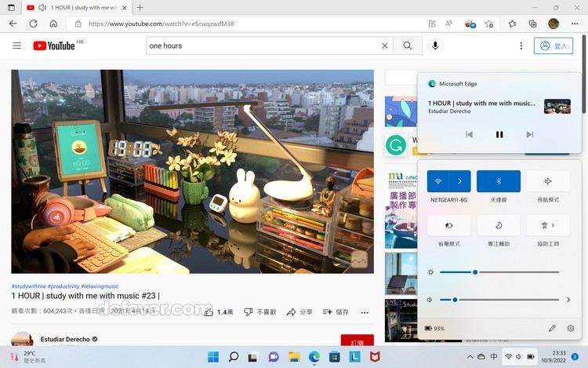Open the Read aloud icon in address bar

449,24
